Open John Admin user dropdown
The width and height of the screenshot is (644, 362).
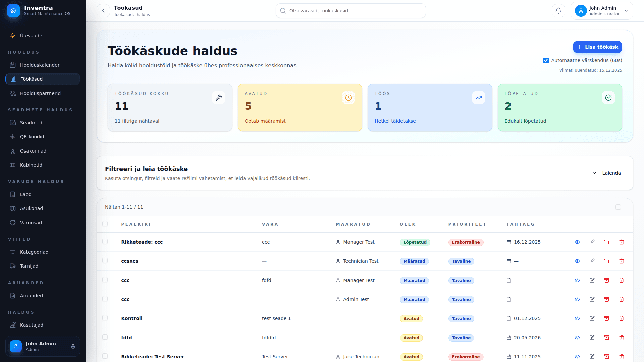602,11
